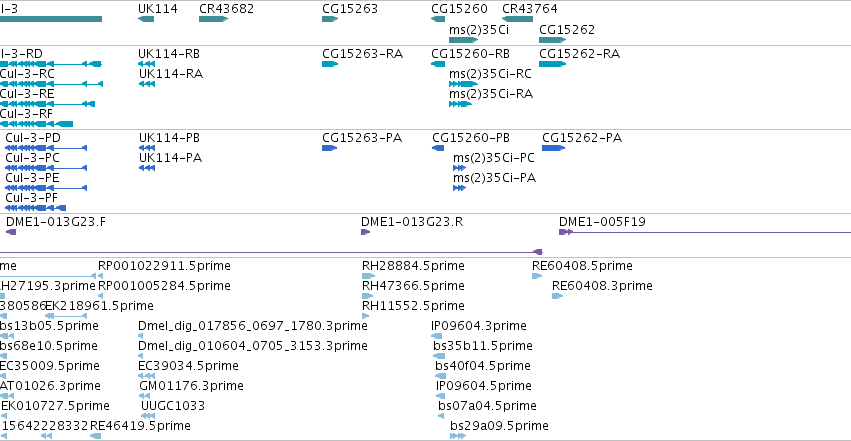
Task: Click the UUGC1033 feature
Action: point(148,417)
